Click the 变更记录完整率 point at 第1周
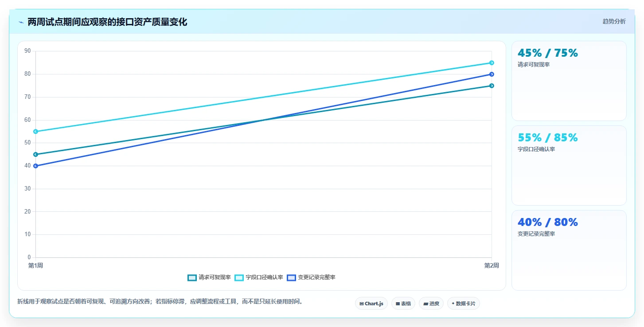 click(x=35, y=166)
